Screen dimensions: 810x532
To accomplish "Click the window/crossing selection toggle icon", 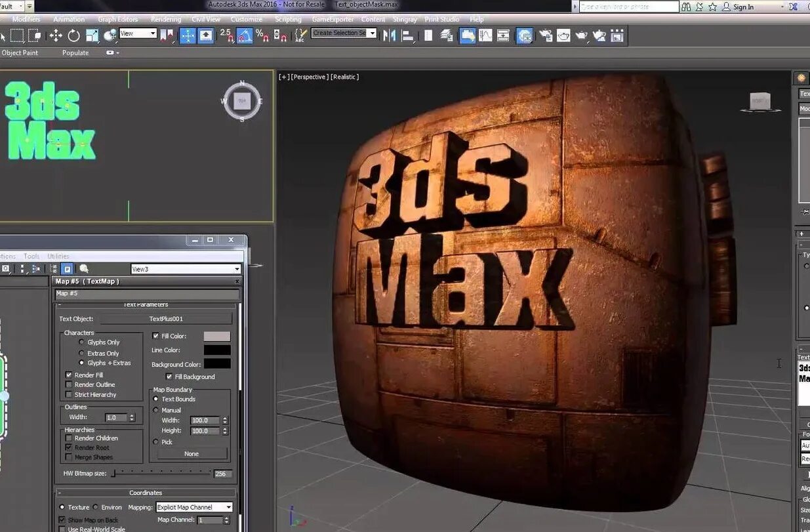I will [x=36, y=35].
